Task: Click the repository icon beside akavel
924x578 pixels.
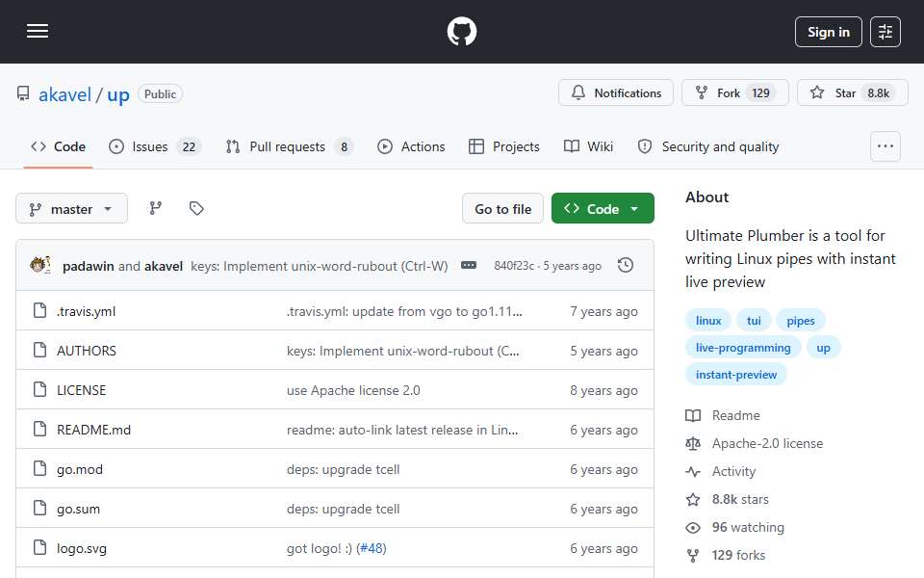Action: pyautogui.click(x=23, y=93)
